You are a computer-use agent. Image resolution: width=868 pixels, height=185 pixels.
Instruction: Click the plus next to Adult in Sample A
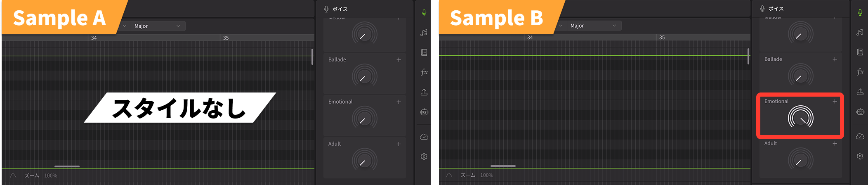(399, 144)
